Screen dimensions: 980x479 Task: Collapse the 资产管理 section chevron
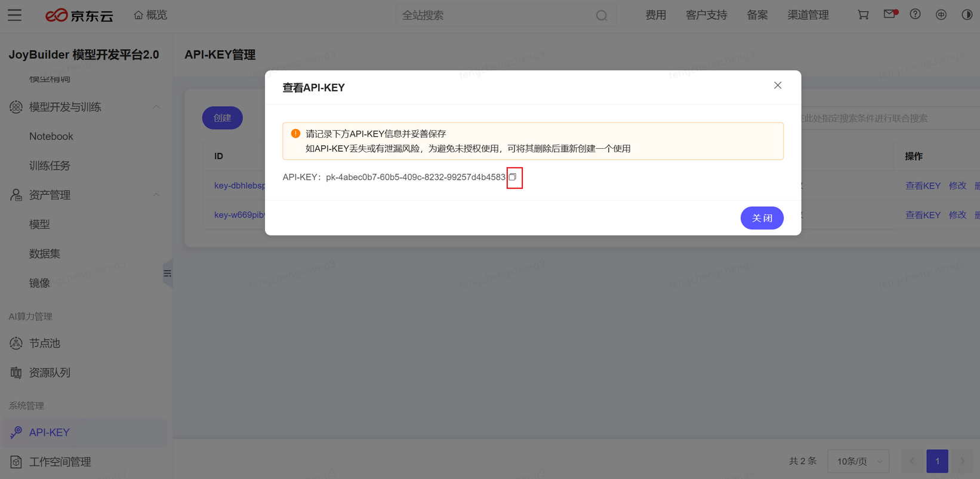pos(156,195)
